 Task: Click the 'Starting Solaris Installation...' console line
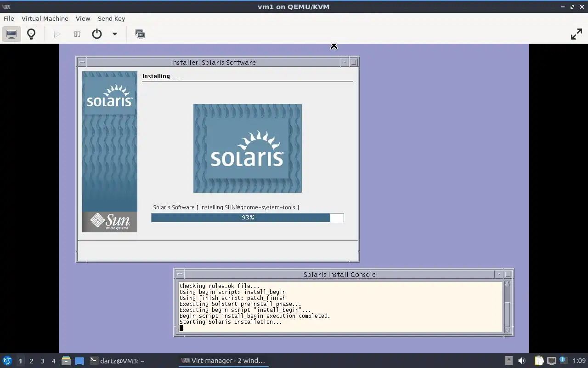point(231,322)
